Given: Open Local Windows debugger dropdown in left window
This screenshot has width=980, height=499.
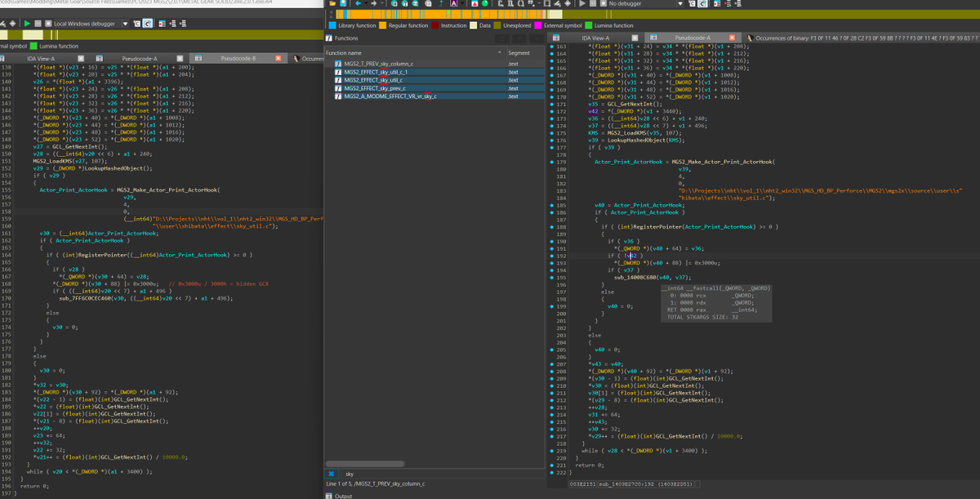Looking at the screenshot, I should (x=125, y=24).
